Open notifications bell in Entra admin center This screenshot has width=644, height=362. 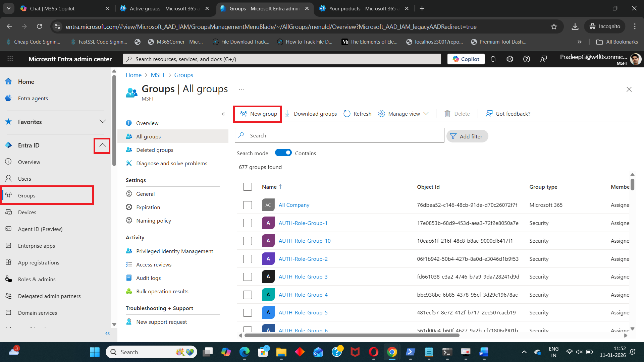pos(493,59)
